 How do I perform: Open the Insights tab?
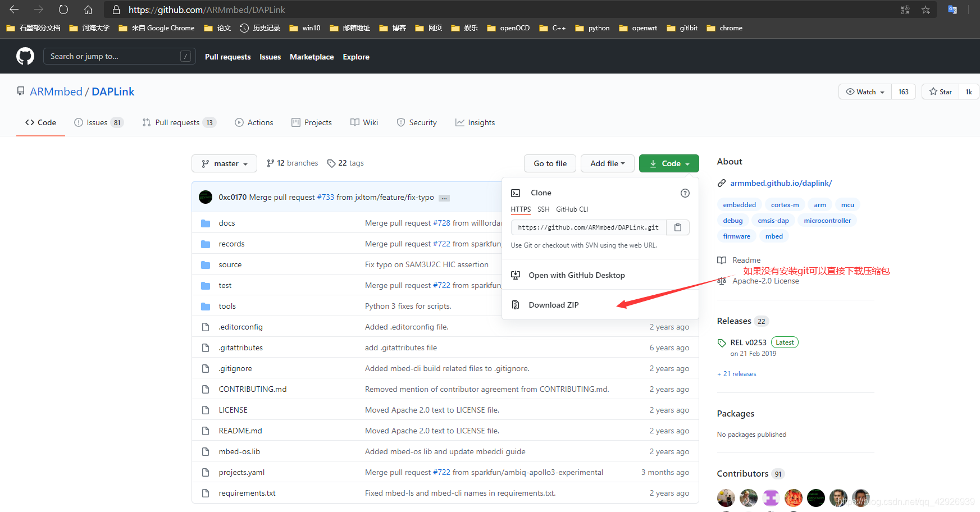point(475,122)
